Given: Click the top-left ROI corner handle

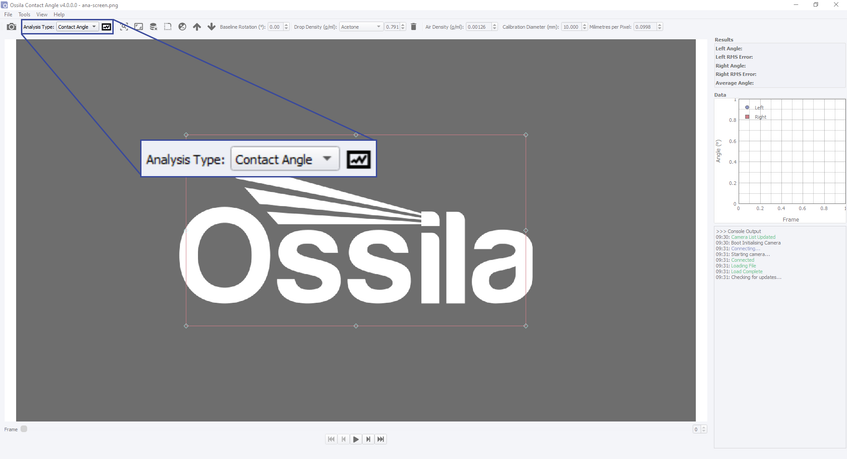Looking at the screenshot, I should pyautogui.click(x=186, y=135).
